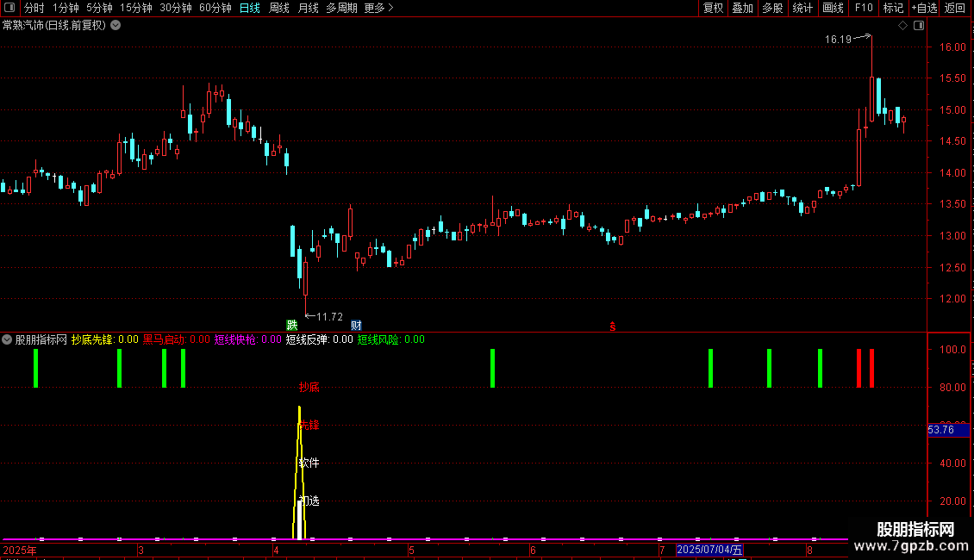
Task: Select the 60分钟 period tab
Action: click(x=215, y=8)
